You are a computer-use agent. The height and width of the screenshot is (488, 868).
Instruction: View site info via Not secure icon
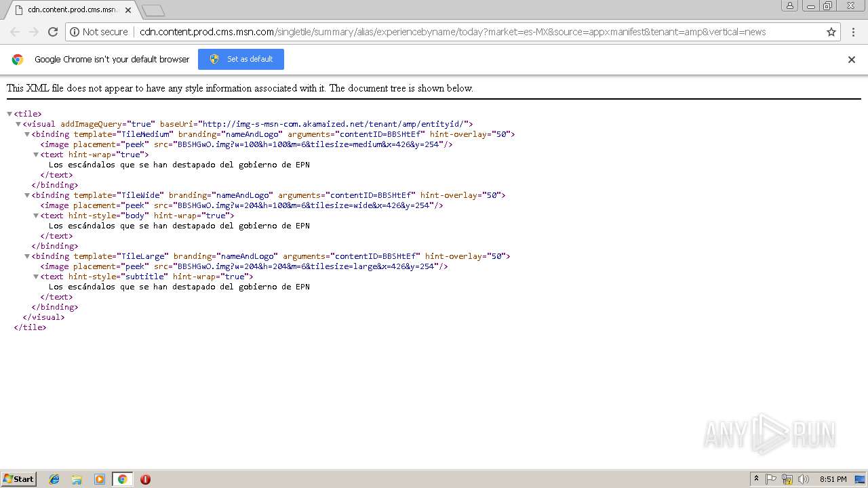pyautogui.click(x=99, y=32)
